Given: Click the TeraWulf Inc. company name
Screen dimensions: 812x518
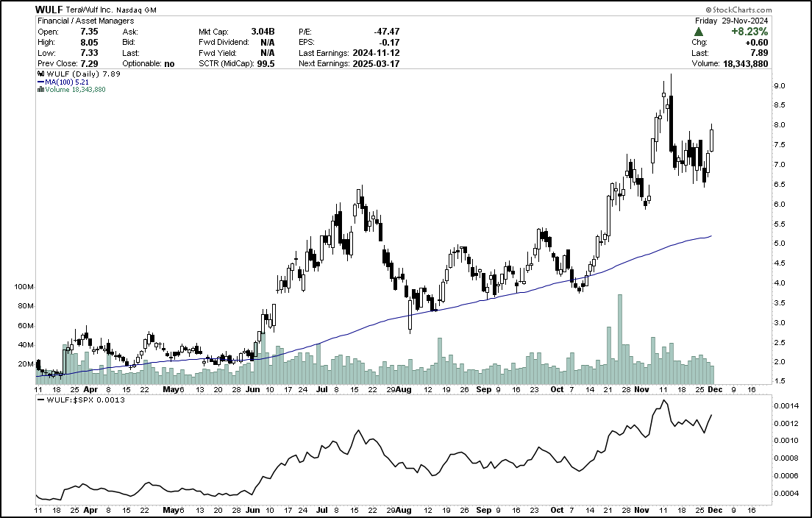Looking at the screenshot, I should coord(89,10).
